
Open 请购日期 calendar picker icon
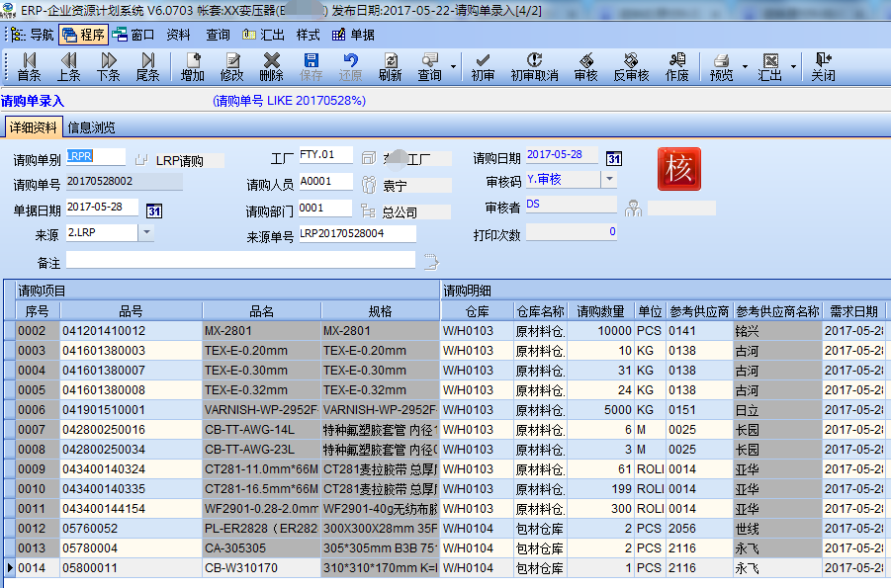pyautogui.click(x=614, y=158)
